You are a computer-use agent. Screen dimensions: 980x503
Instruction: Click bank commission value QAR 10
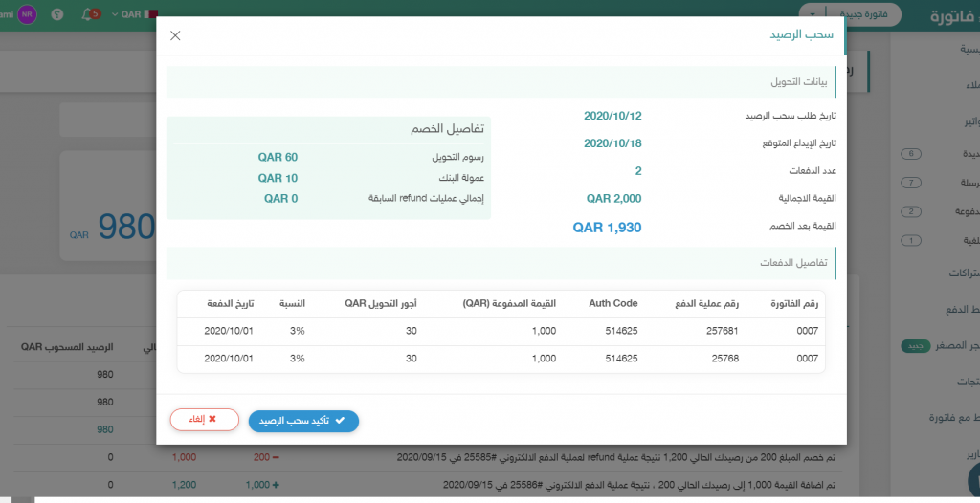point(278,178)
